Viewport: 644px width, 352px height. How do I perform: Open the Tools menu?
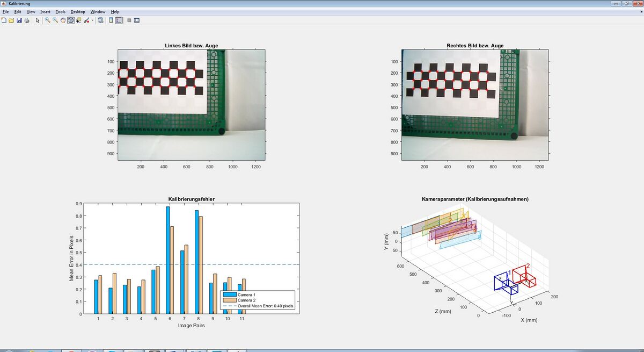pos(60,11)
